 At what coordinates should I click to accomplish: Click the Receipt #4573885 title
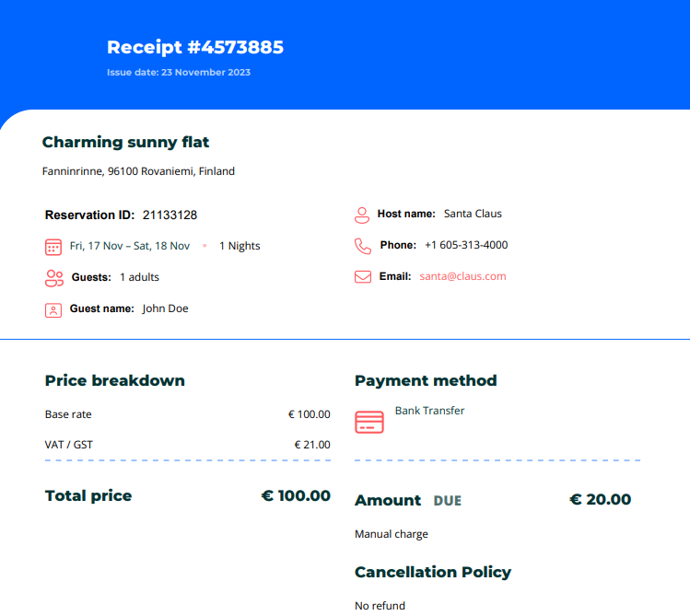pyautogui.click(x=195, y=47)
